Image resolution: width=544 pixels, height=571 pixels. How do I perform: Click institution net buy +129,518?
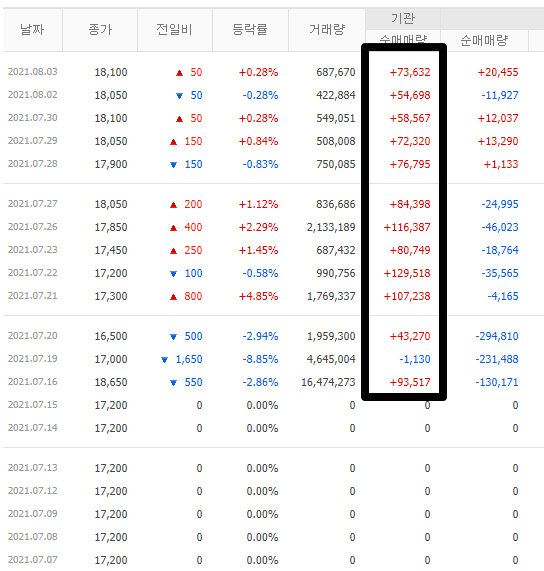(407, 273)
